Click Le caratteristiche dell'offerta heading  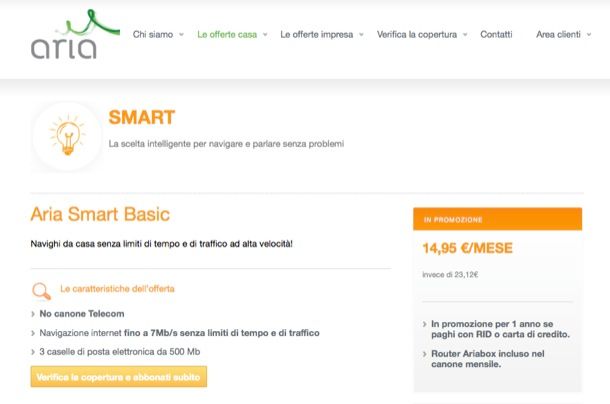click(x=117, y=288)
